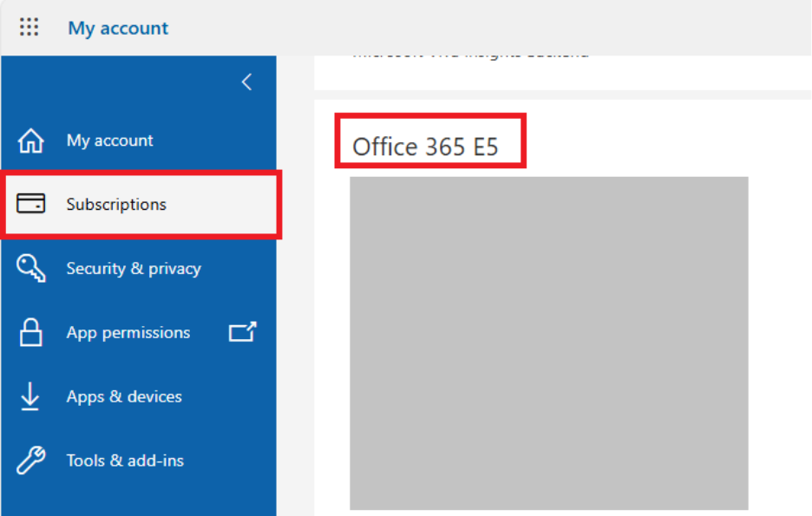Open the app launcher waffle icon
Screen dimensions: 812x516
[x=29, y=27]
